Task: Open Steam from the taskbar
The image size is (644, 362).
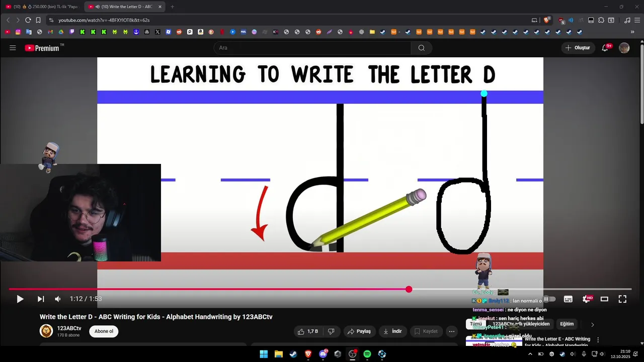Action: pyautogui.click(x=293, y=354)
